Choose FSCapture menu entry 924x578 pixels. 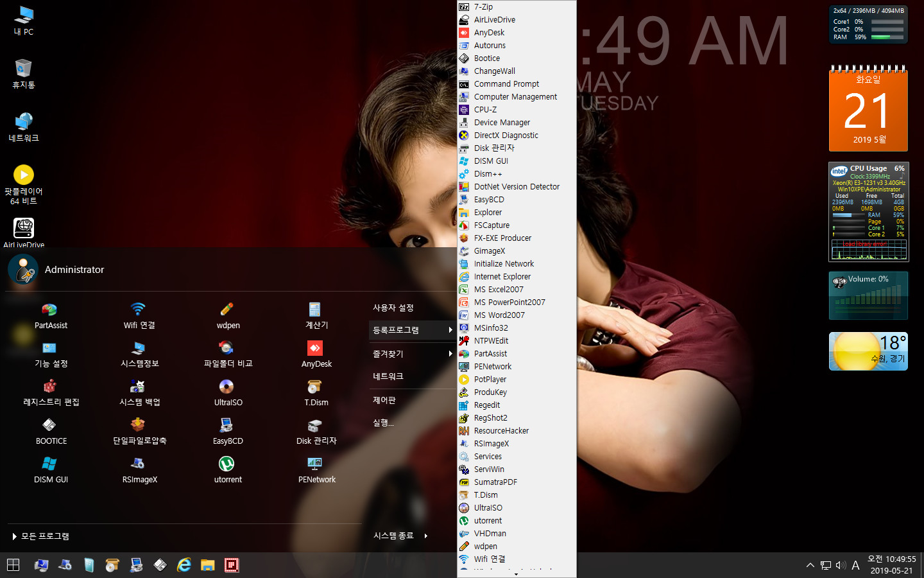tap(517, 225)
